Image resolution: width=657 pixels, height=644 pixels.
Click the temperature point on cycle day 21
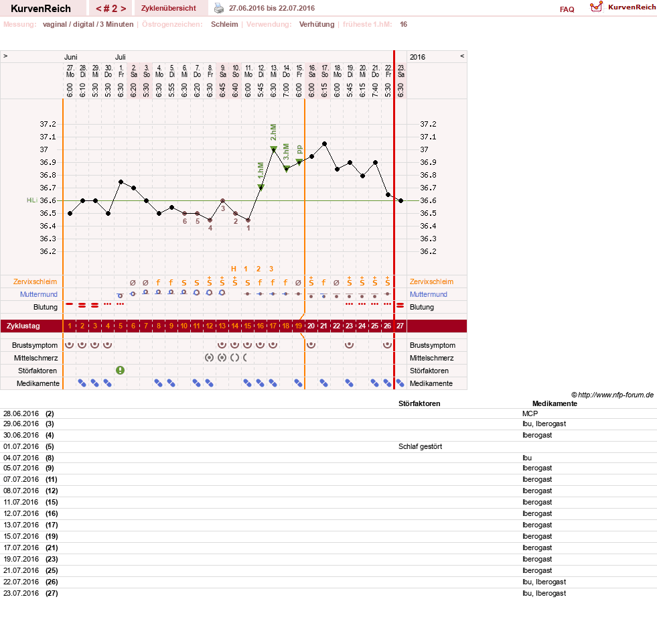click(324, 144)
